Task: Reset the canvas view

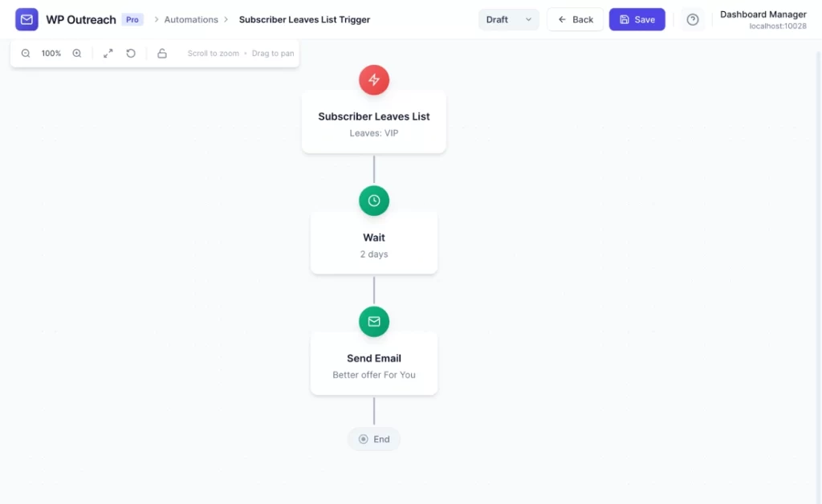Action: [x=131, y=54]
